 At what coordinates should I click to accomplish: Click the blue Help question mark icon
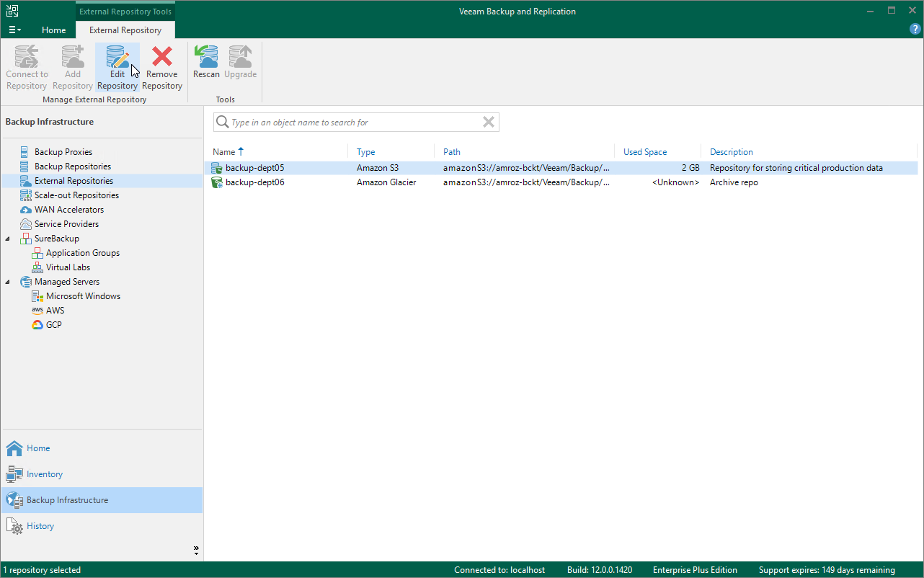(x=915, y=29)
